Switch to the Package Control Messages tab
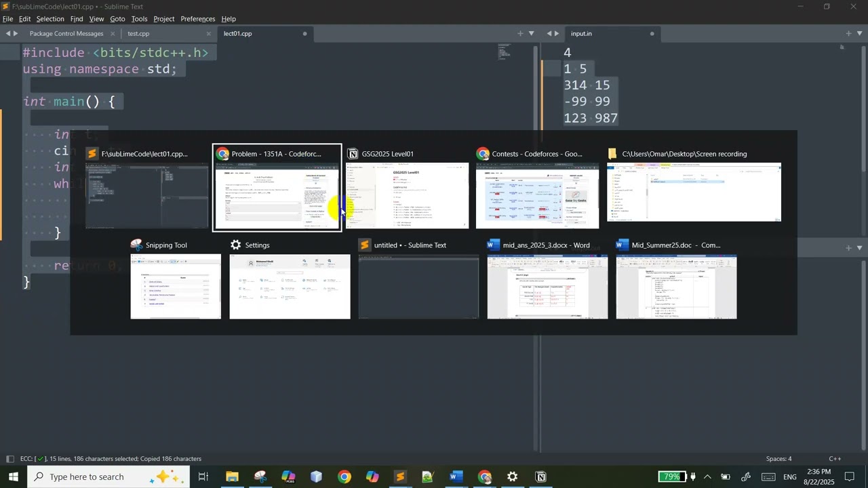Image resolution: width=868 pixels, height=488 pixels. (66, 33)
